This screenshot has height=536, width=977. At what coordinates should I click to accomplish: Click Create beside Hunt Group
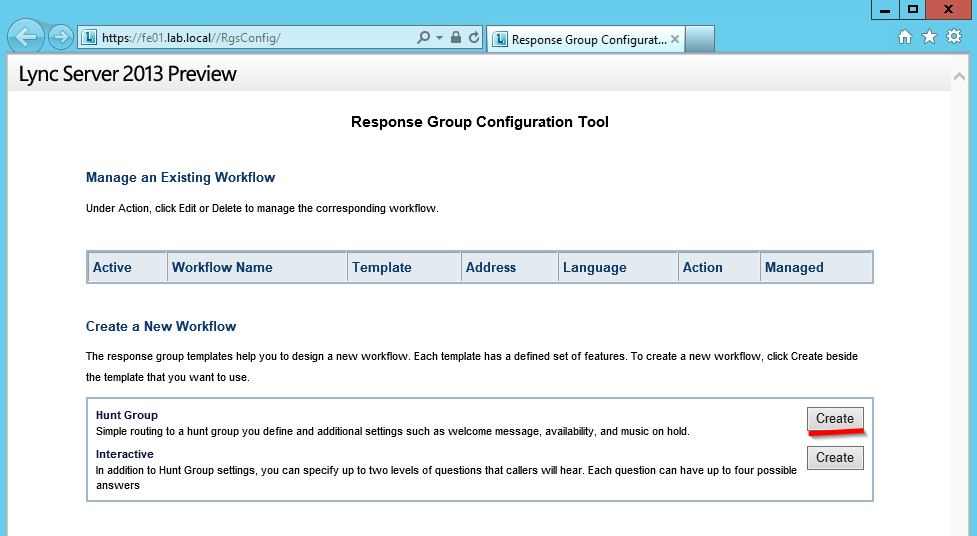835,418
